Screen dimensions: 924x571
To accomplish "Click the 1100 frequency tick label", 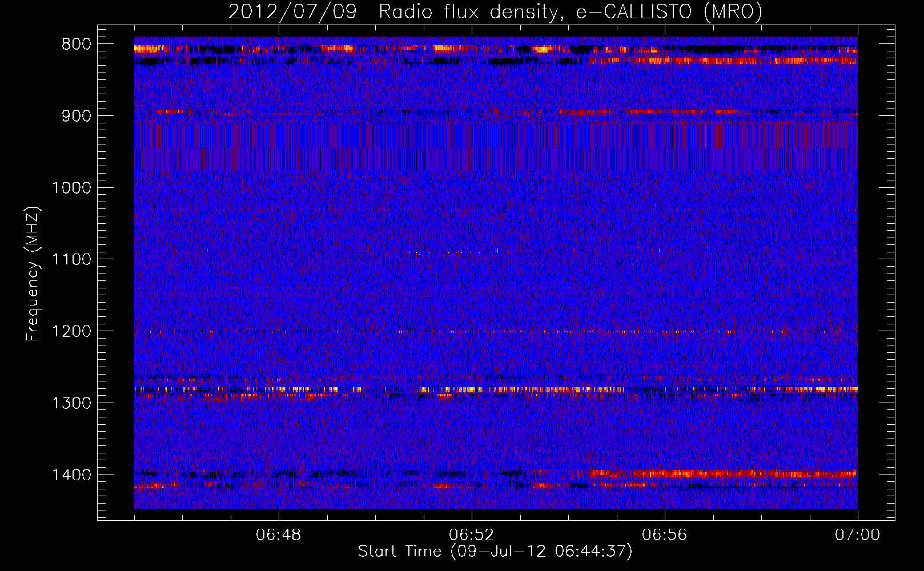I will pos(71,260).
